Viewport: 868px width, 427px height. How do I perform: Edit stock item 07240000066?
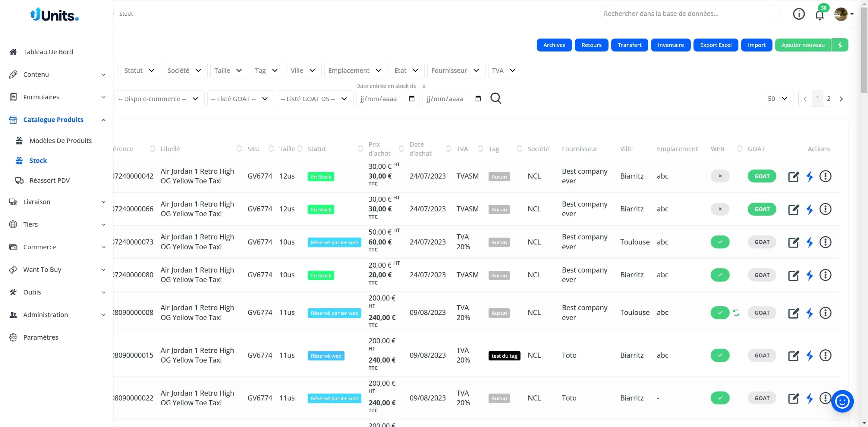[794, 210]
